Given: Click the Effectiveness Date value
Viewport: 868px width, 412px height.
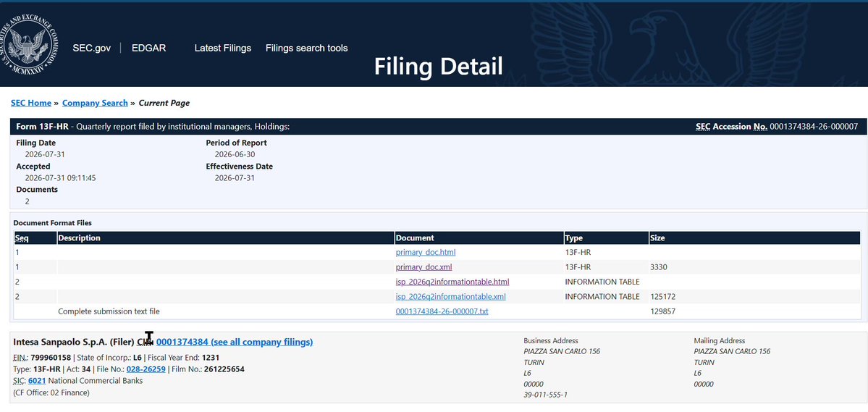Looking at the screenshot, I should 235,178.
